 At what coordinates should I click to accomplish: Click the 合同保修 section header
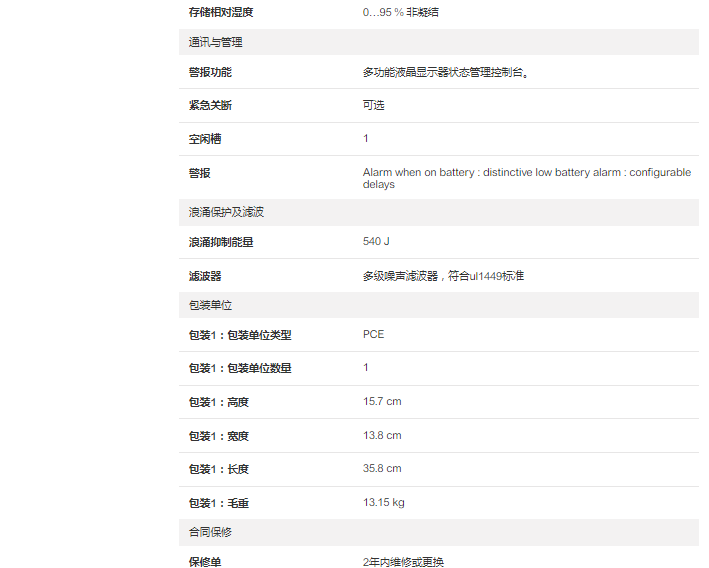coord(210,532)
